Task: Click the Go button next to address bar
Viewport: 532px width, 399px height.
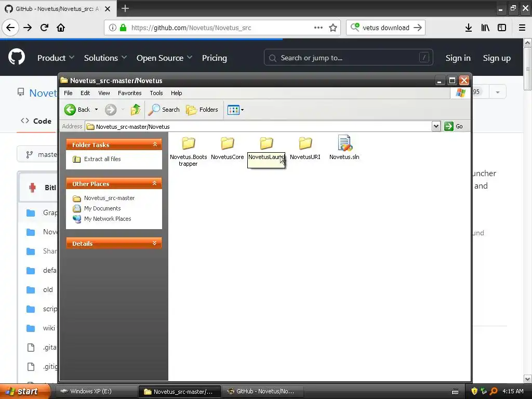Action: click(x=454, y=126)
